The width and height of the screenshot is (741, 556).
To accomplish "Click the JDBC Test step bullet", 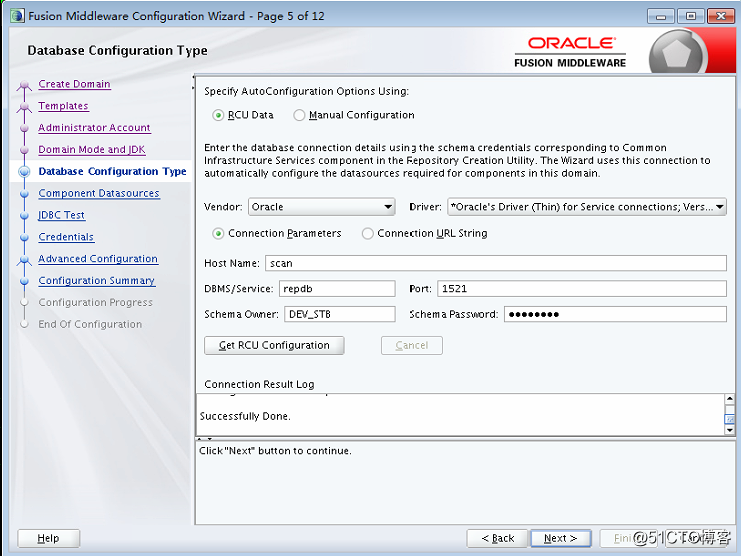I will 24,215.
